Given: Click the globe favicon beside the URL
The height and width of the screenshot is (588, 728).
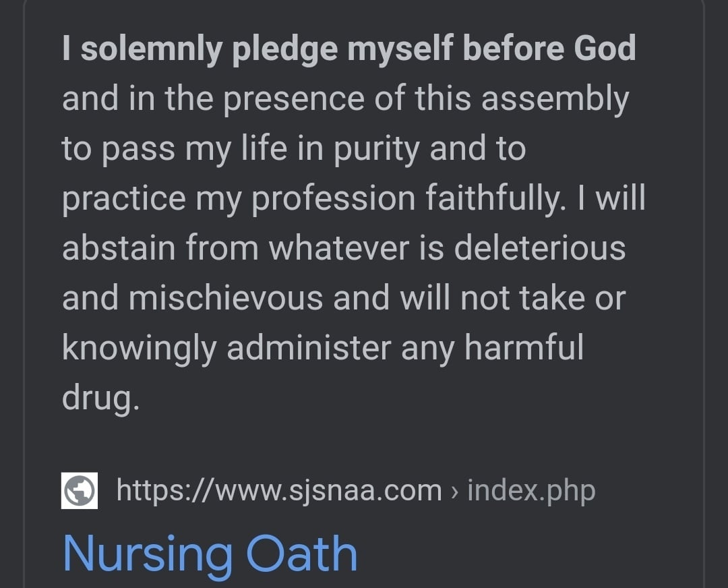Looking at the screenshot, I should (x=80, y=490).
